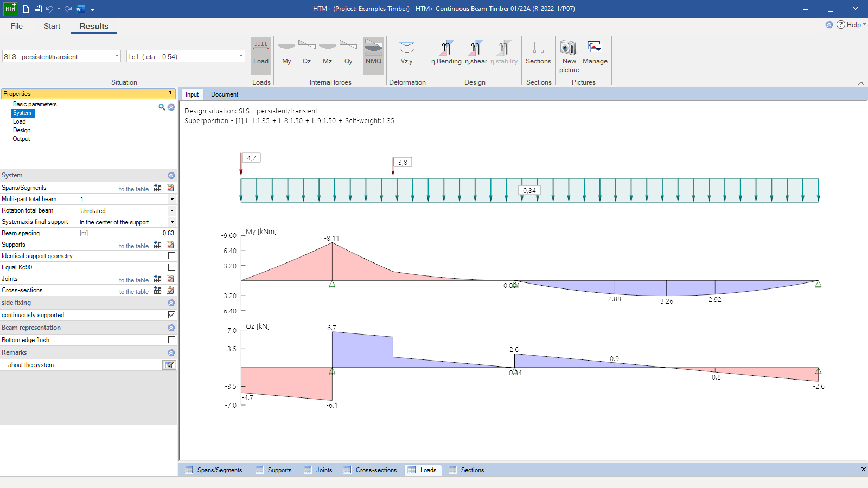868x488 pixels.
Task: Collapse the Remarks section
Action: click(171, 353)
